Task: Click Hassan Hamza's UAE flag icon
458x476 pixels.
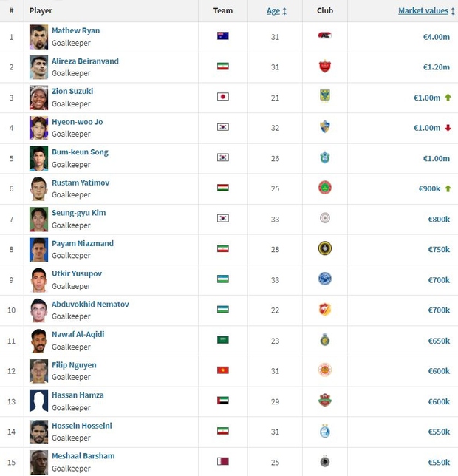Action: click(x=222, y=401)
